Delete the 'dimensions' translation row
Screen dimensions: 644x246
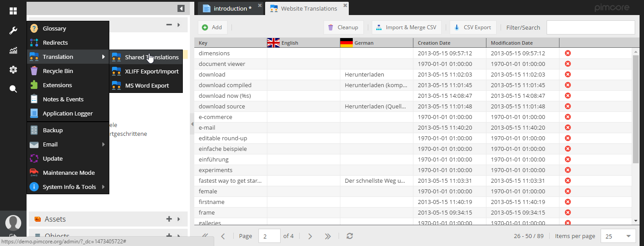(568, 53)
